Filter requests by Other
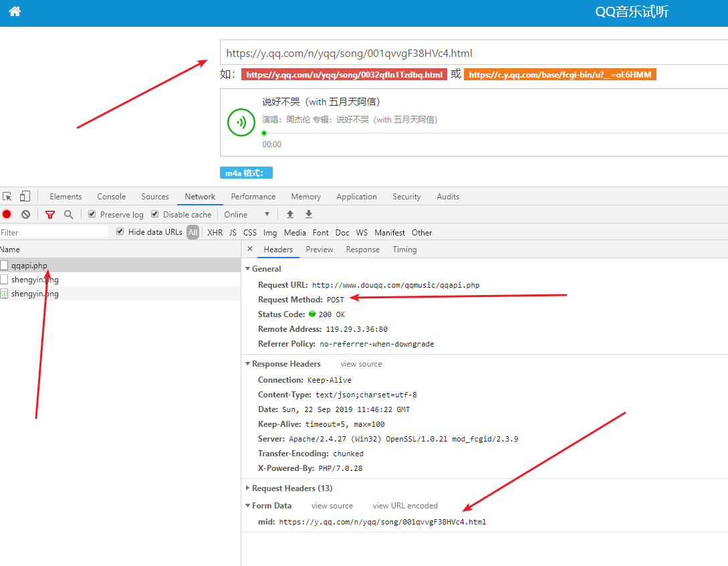 coord(422,232)
